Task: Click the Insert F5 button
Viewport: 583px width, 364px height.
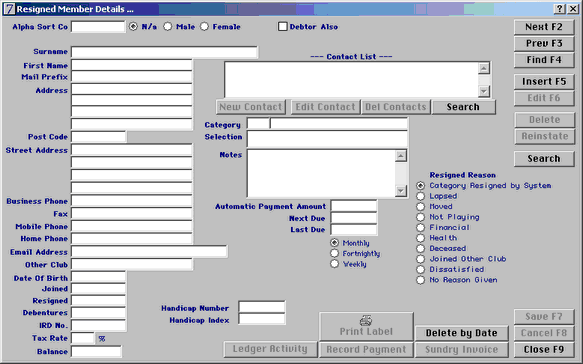Action: point(544,81)
